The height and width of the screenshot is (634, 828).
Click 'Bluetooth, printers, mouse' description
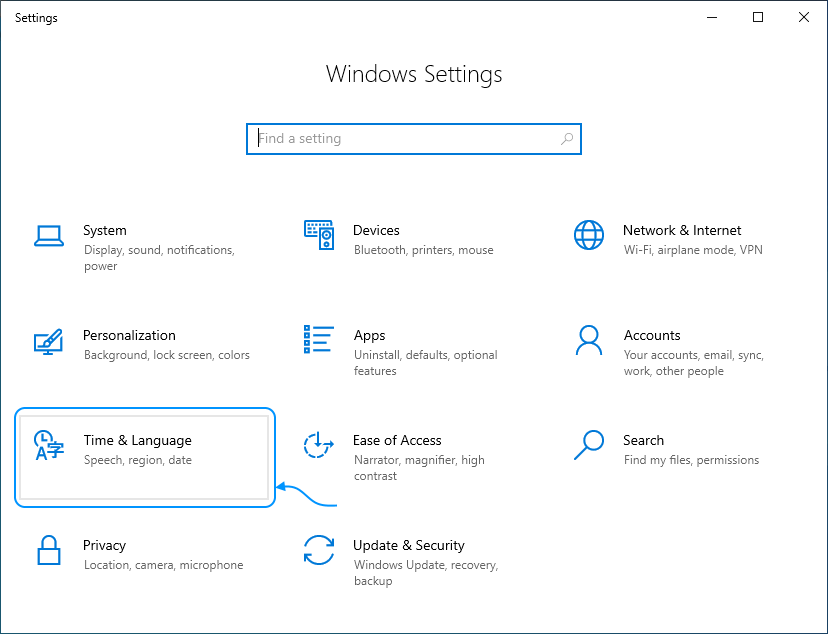point(424,250)
